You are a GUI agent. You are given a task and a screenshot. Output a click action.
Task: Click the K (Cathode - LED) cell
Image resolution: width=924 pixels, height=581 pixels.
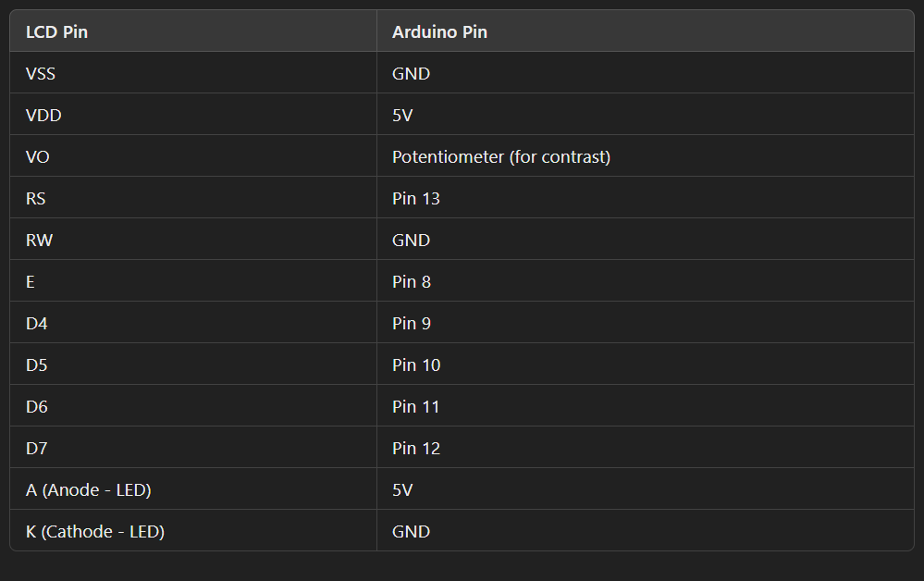pos(193,531)
